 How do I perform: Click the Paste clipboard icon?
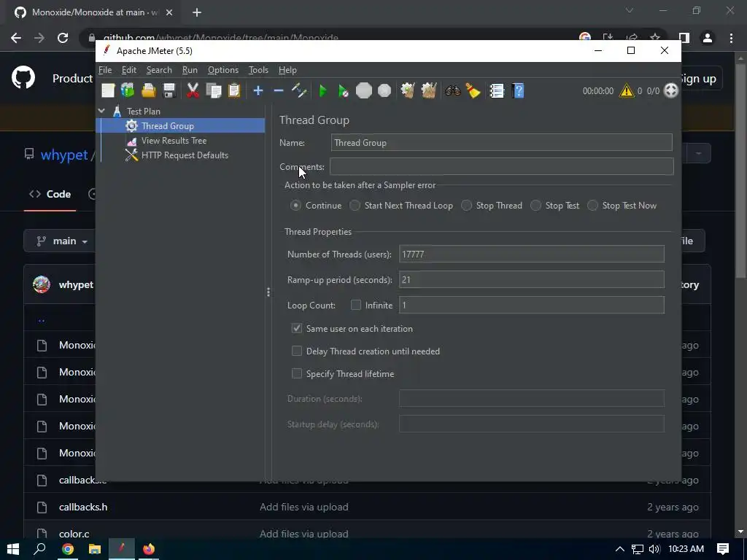point(234,90)
